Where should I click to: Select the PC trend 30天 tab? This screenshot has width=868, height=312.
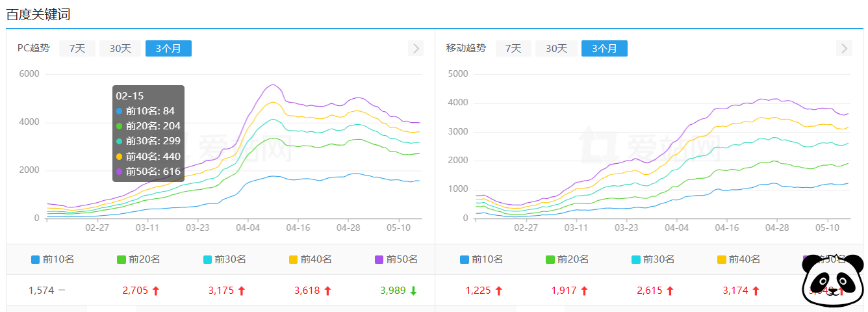pyautogui.click(x=120, y=48)
